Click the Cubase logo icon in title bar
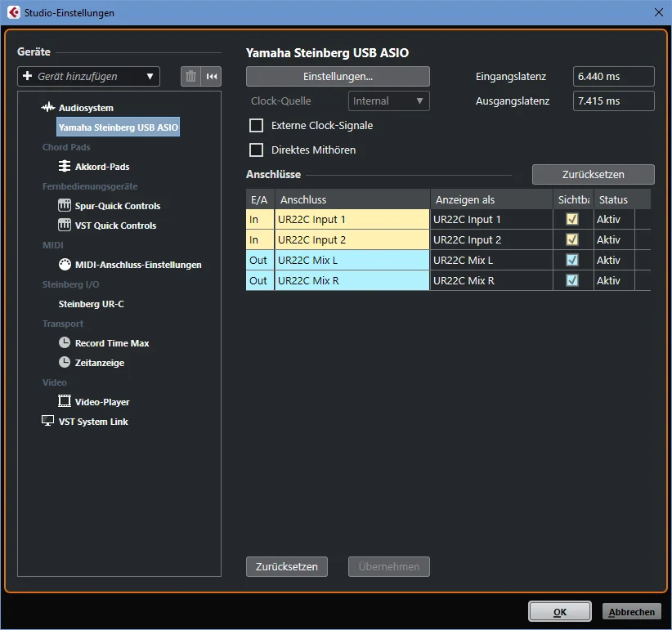Viewport: 672px width, 630px height. point(13,12)
